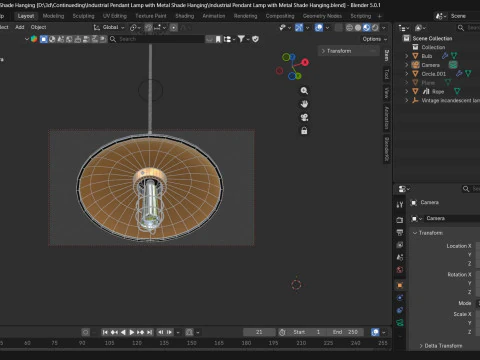Click the Camera data icon in outliner row

(453, 65)
